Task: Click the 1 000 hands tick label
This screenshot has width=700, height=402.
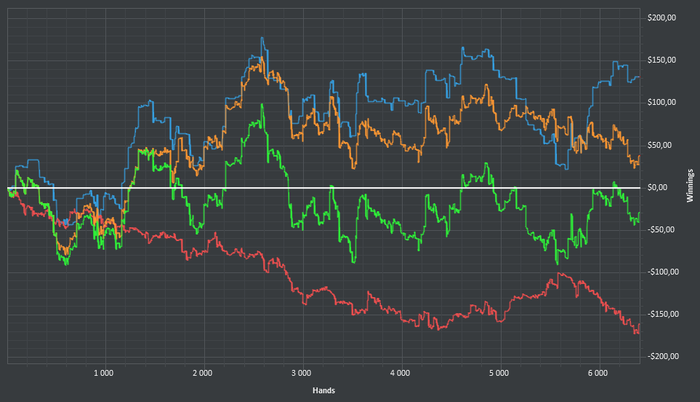Action: [x=104, y=373]
